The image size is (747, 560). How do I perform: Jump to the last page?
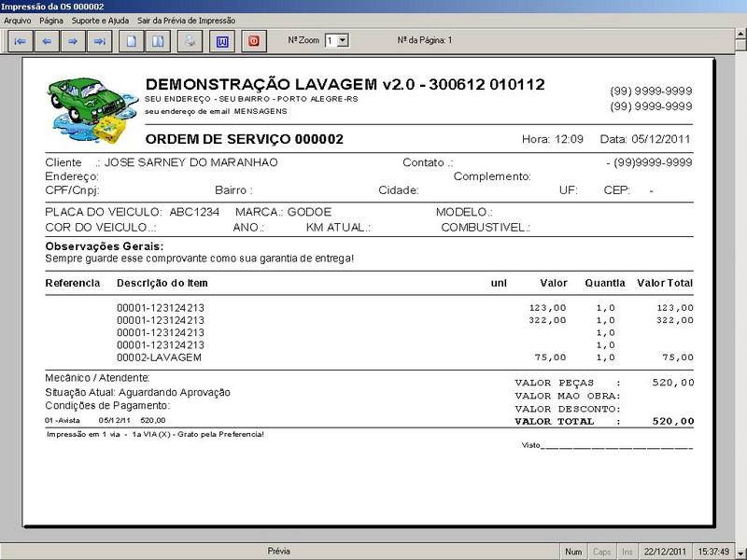pyautogui.click(x=100, y=41)
